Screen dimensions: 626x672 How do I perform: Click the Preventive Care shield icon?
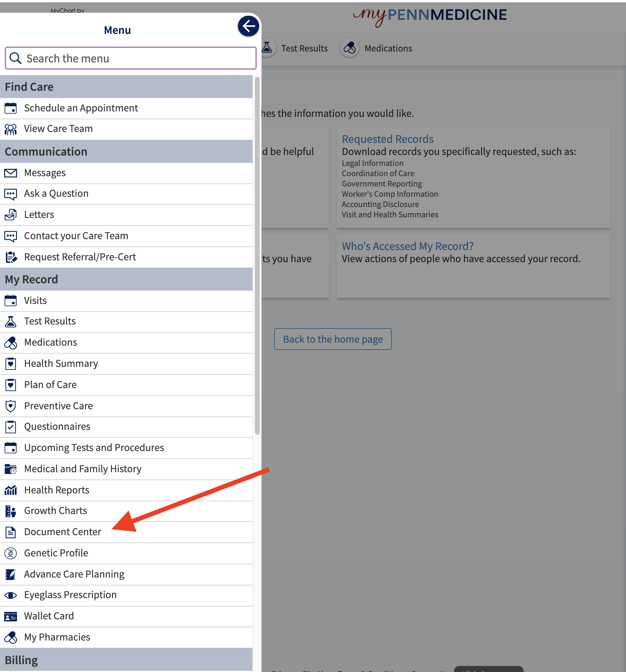coord(11,406)
